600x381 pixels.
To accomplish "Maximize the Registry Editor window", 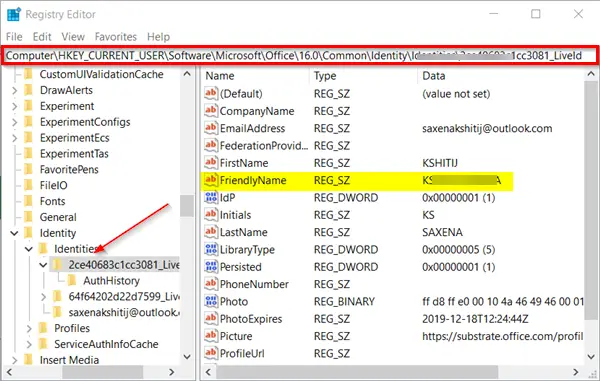I will click(x=536, y=14).
